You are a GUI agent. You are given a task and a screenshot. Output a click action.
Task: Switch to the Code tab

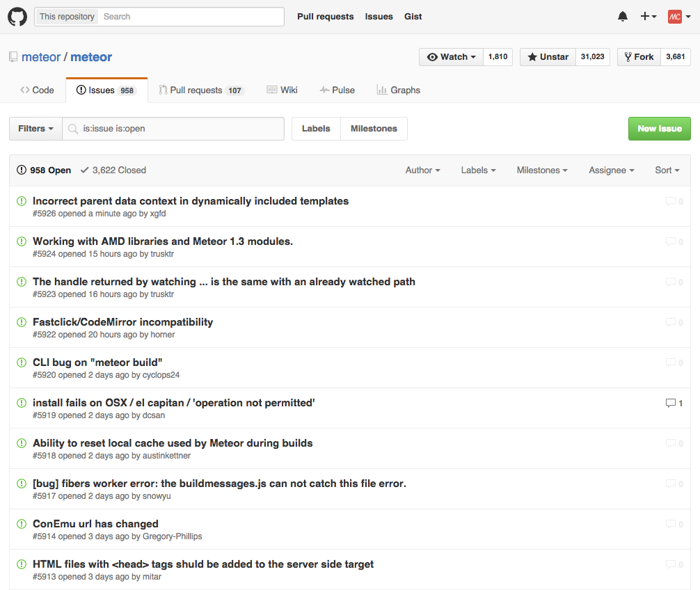[x=37, y=90]
